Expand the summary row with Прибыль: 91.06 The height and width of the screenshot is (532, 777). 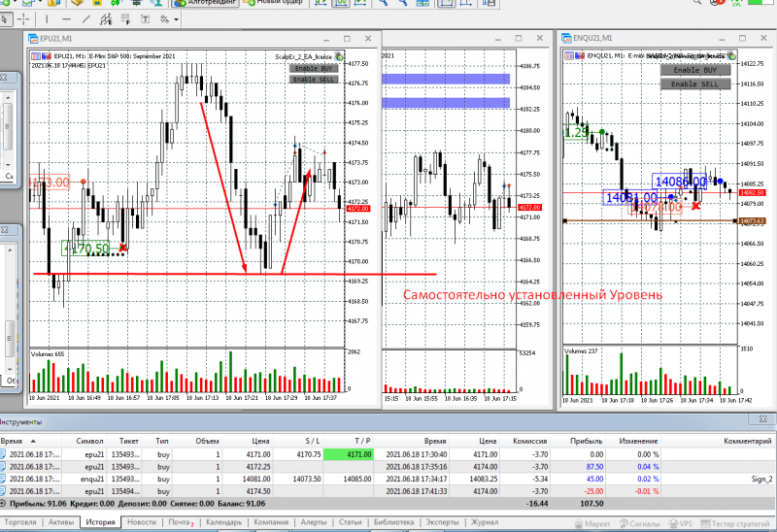3,504
